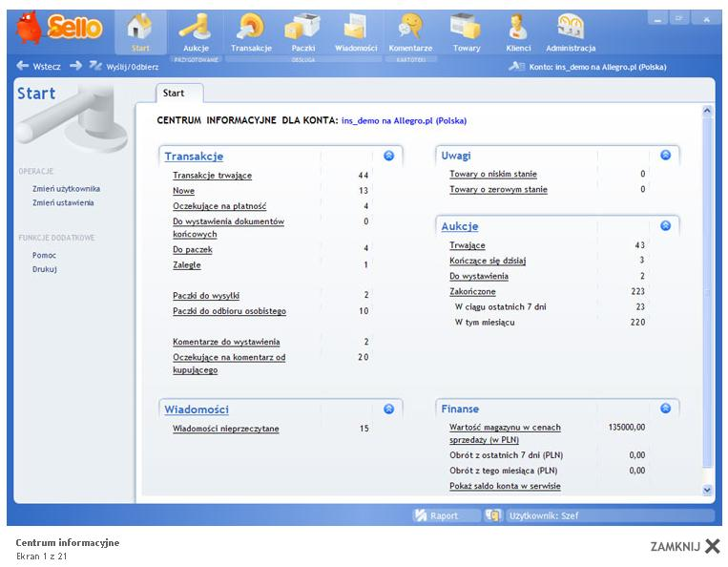728x567 pixels.
Task: Click the Raport button in status bar
Action: click(x=436, y=515)
